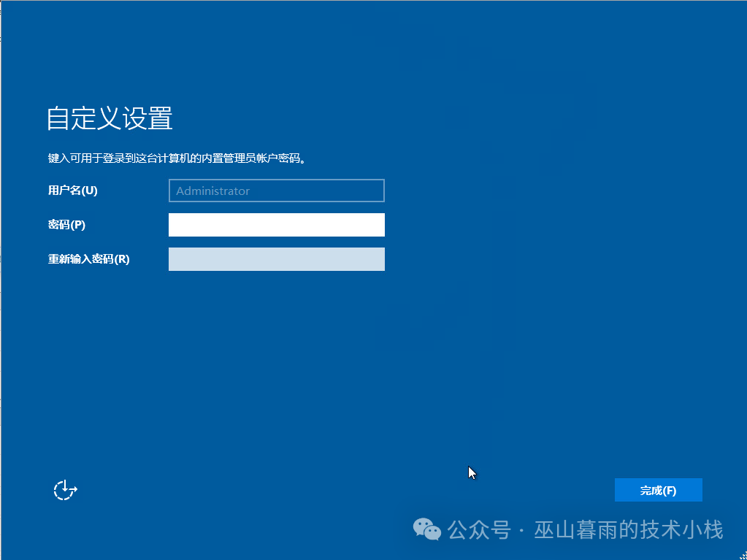Image resolution: width=747 pixels, height=560 pixels.
Task: Click the 自定义设置 page heading
Action: point(110,118)
